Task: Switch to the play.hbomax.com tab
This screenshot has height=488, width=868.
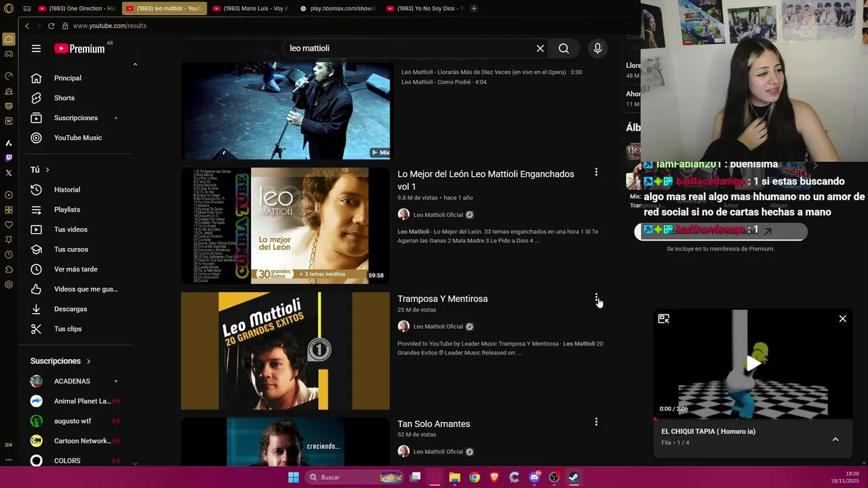Action: click(338, 8)
